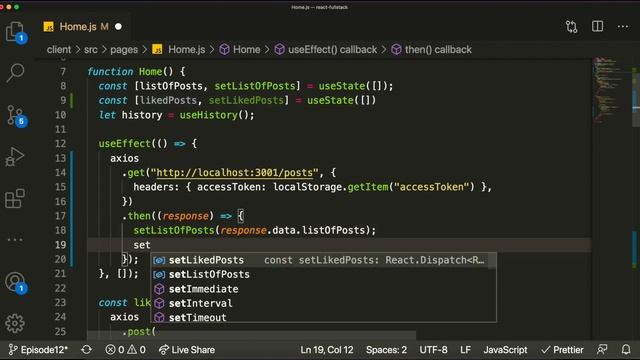Click 'pages' breadcrumb segment
Image resolution: width=640 pixels, height=360 pixels.
(124, 50)
